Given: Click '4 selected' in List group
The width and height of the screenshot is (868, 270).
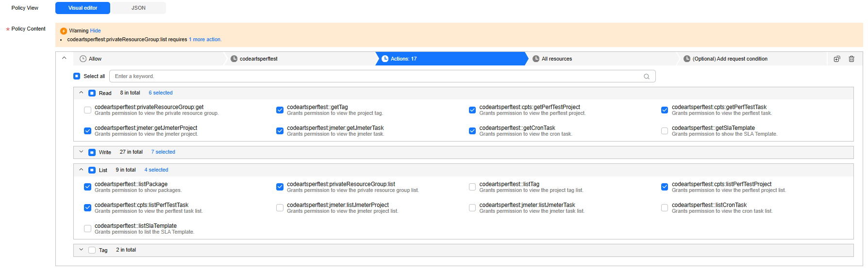Looking at the screenshot, I should click(156, 170).
